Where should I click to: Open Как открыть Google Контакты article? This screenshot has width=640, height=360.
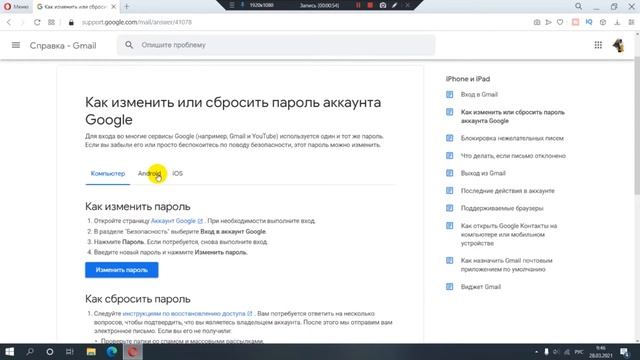509,234
